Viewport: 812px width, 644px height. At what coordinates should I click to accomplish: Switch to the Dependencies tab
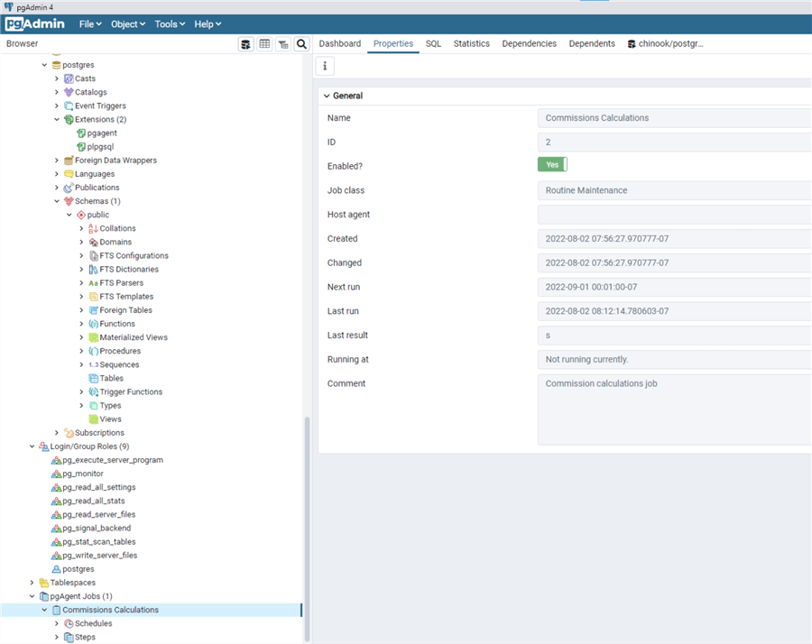click(530, 43)
